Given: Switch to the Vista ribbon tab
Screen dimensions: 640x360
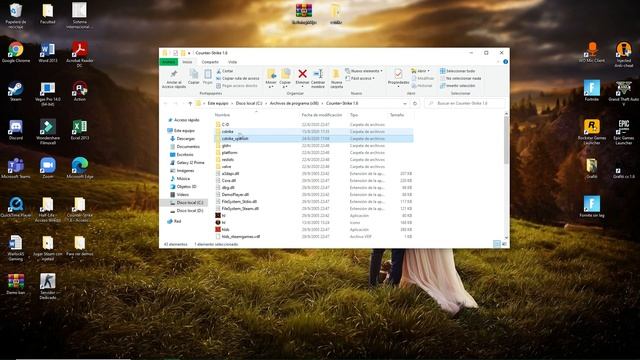Looking at the screenshot, I should pos(232,62).
